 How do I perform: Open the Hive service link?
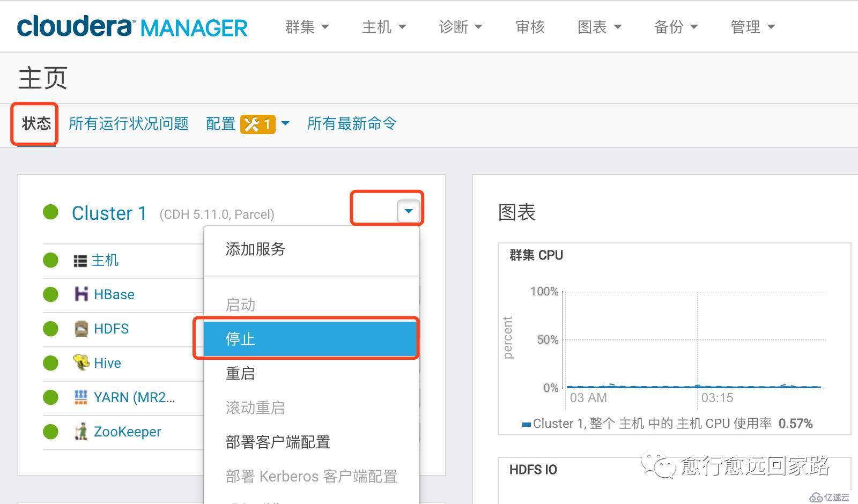[107, 363]
